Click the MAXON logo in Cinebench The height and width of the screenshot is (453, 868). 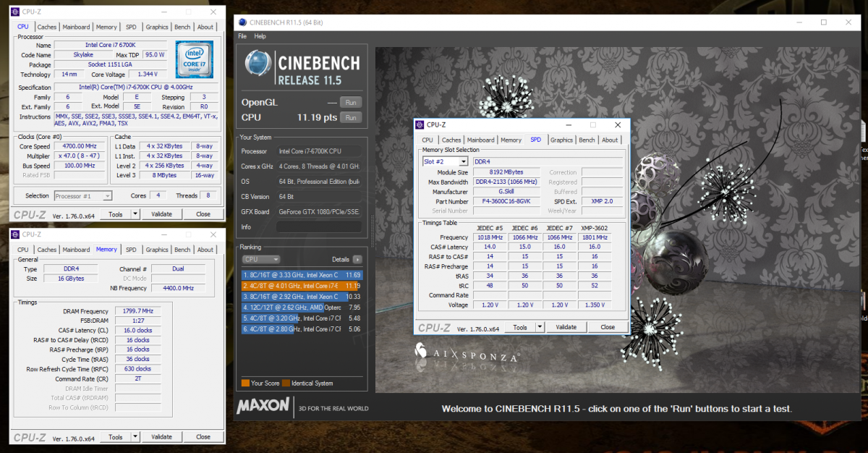coord(263,405)
